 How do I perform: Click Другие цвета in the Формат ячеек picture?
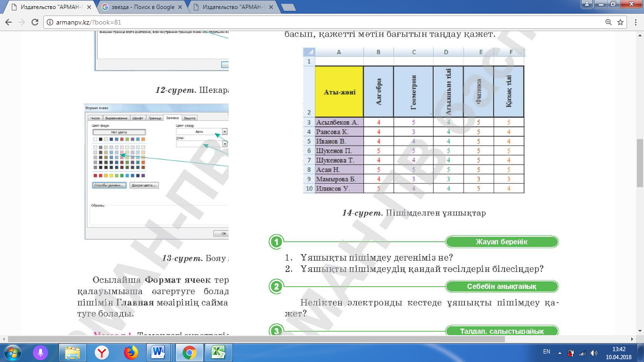pyautogui.click(x=144, y=185)
